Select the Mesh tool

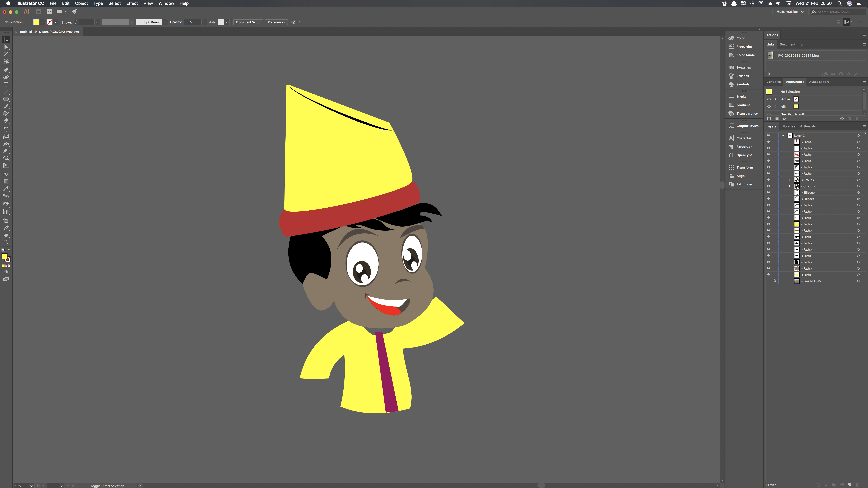click(x=6, y=174)
